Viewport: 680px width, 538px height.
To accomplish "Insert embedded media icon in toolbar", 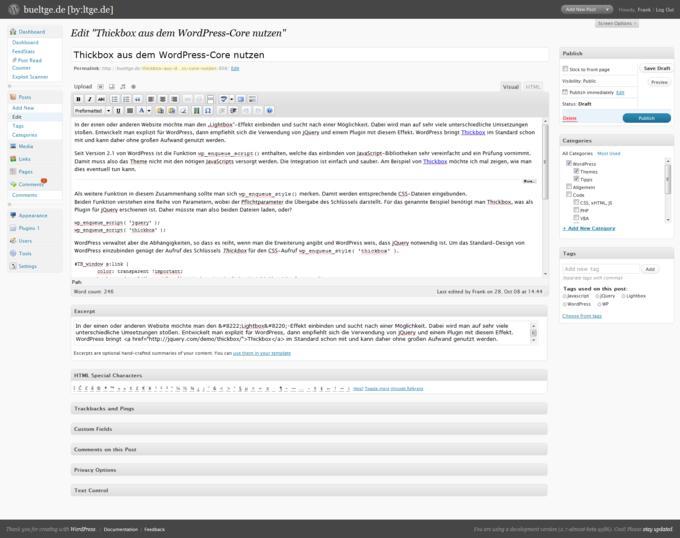I will click(x=196, y=111).
